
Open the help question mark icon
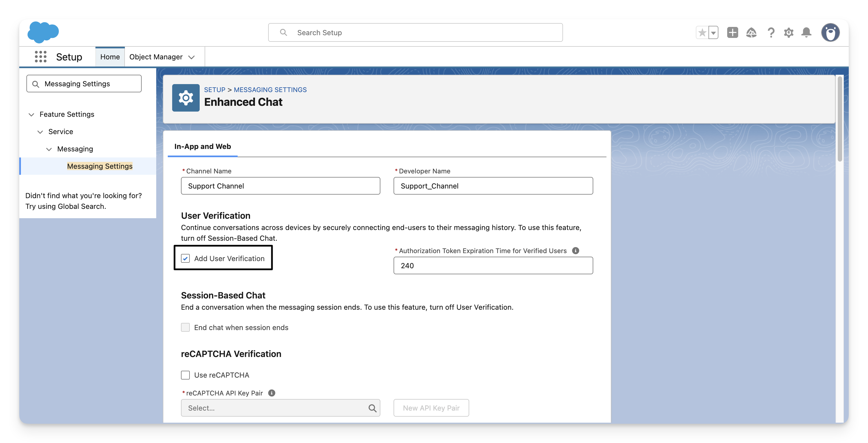tap(771, 33)
